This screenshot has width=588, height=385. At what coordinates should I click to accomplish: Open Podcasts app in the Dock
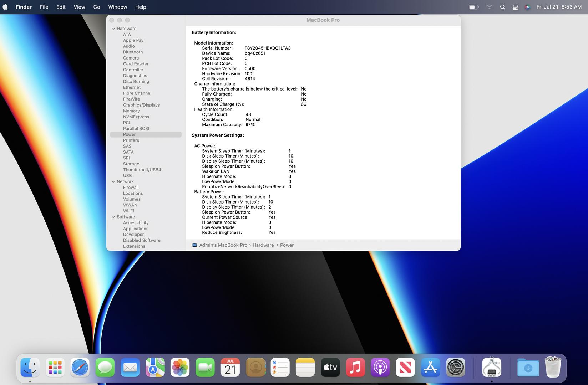(x=380, y=368)
